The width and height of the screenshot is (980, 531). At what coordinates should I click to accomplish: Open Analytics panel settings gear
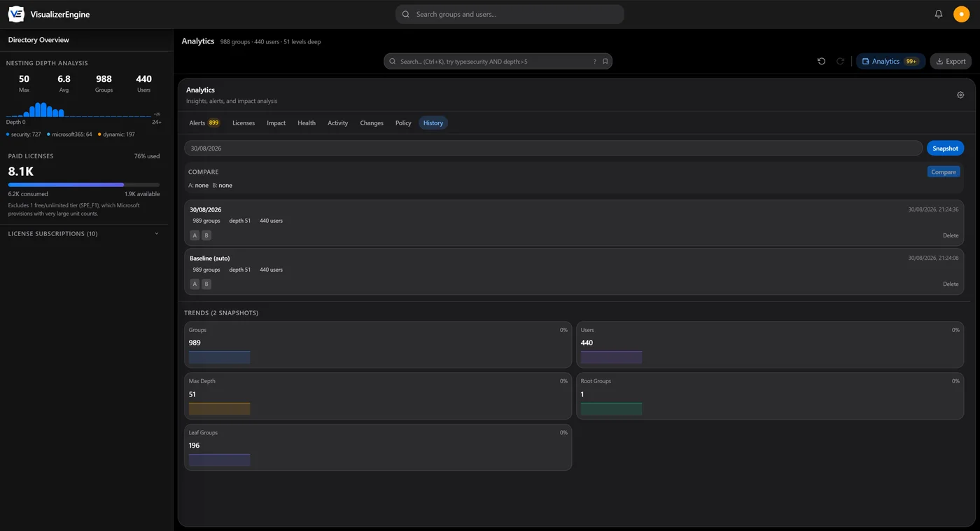[x=960, y=95]
